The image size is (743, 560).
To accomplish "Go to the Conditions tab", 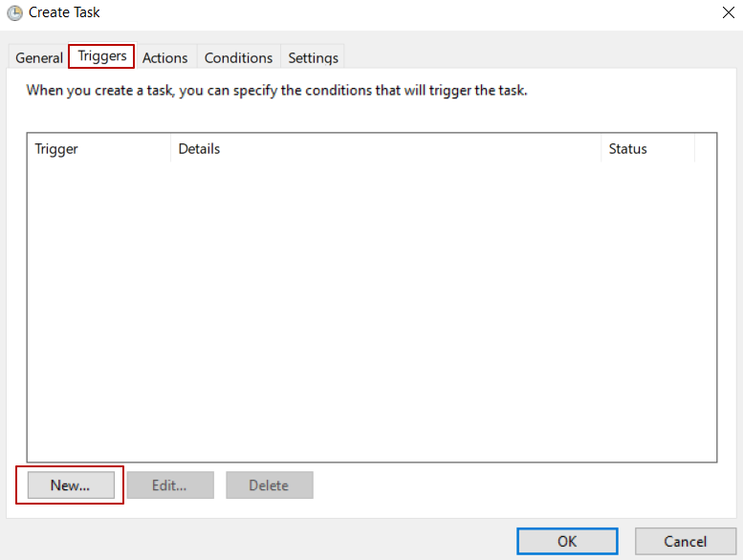I will (x=238, y=58).
